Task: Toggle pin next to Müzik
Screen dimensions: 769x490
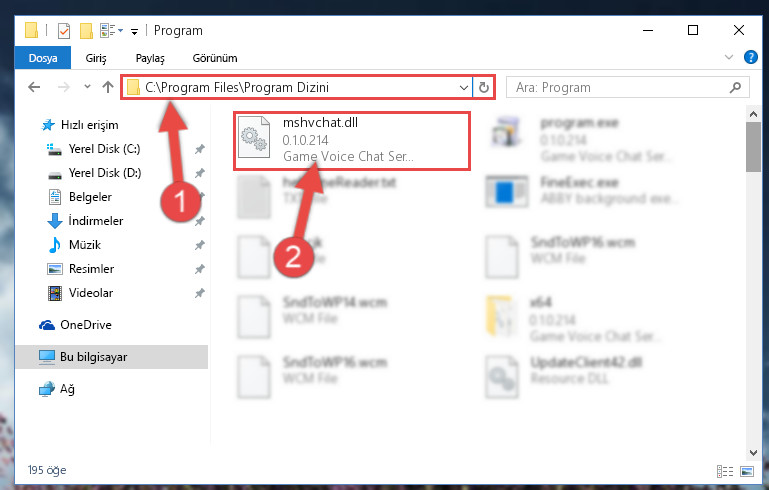Action: point(200,245)
